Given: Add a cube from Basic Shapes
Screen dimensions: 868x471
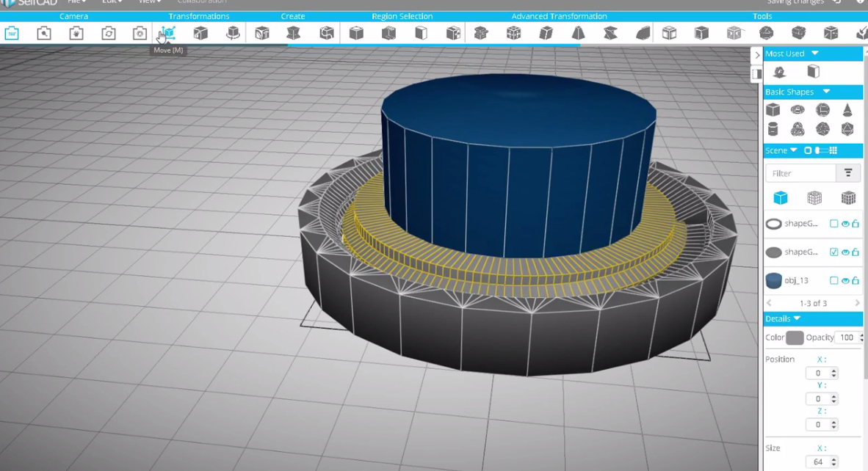Looking at the screenshot, I should point(773,109).
